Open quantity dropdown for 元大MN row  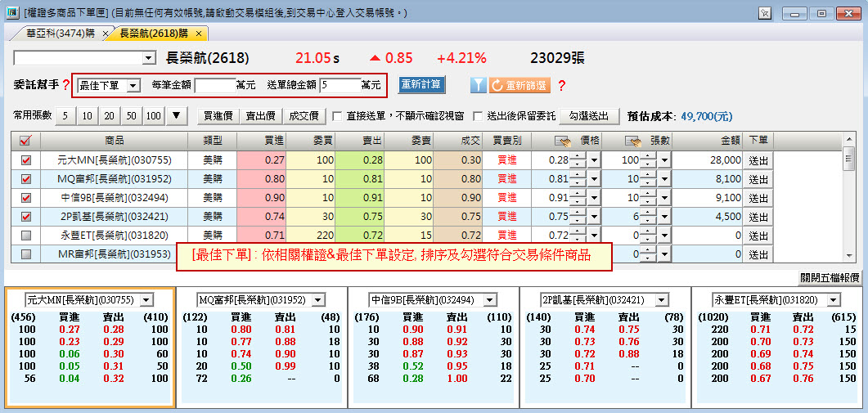663,160
